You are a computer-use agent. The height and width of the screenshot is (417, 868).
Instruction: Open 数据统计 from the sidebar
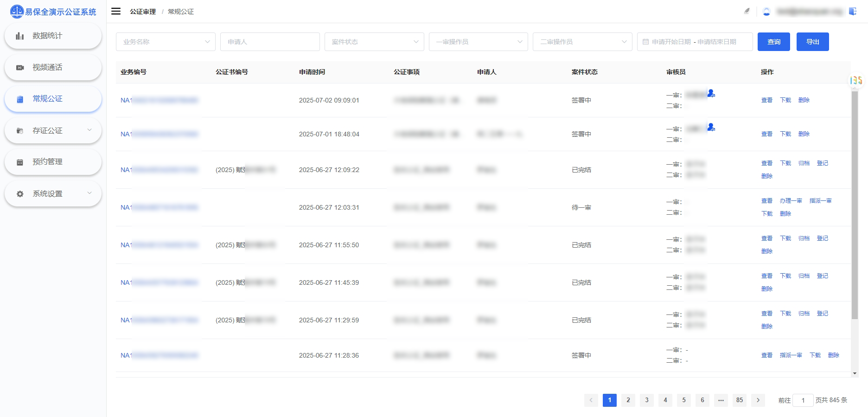point(53,36)
